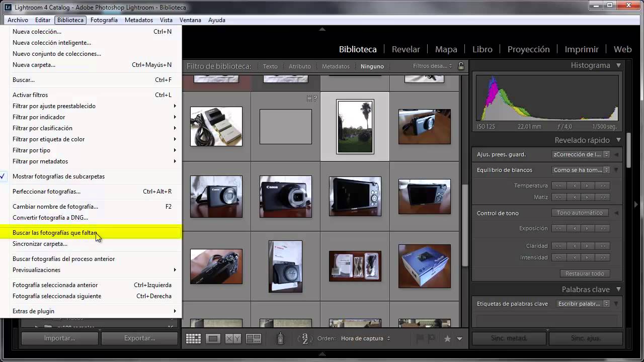Click Claridad large decrease double-arrow
Screen dimensions: 644x362
coord(558,246)
